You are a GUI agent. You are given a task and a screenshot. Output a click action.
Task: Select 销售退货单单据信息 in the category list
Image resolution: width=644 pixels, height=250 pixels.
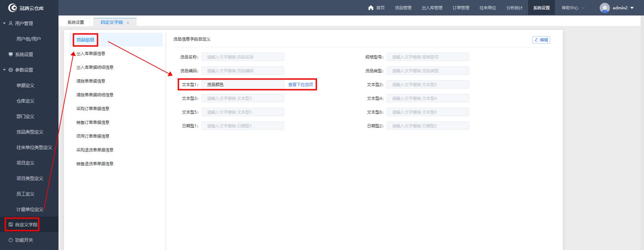click(x=95, y=164)
